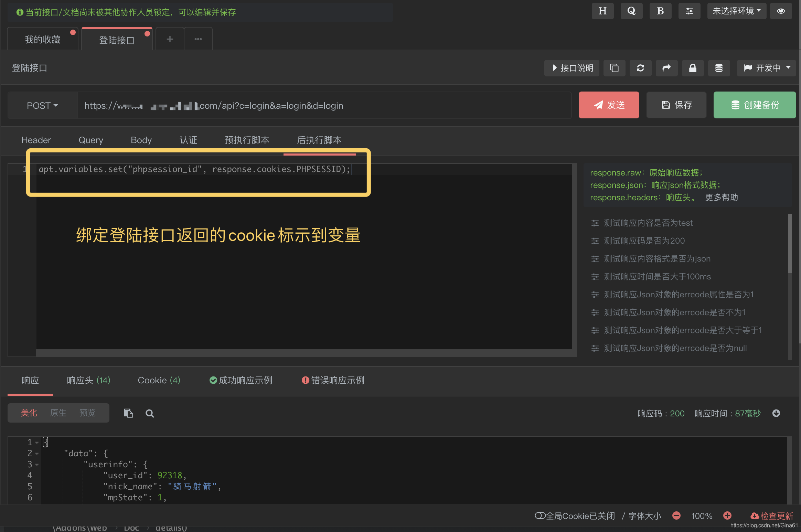This screenshot has height=532, width=801.
Task: Open the 开发中 status dropdown
Action: tap(766, 68)
